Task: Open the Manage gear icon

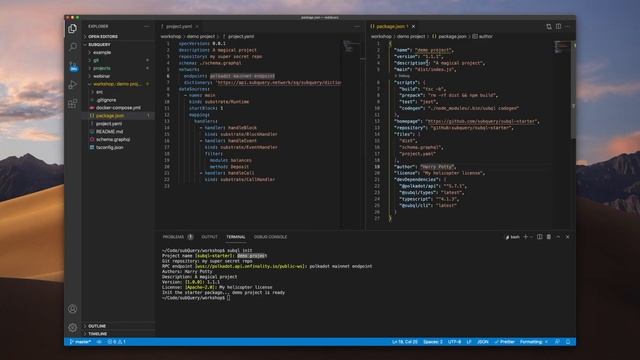Action: 73,327
